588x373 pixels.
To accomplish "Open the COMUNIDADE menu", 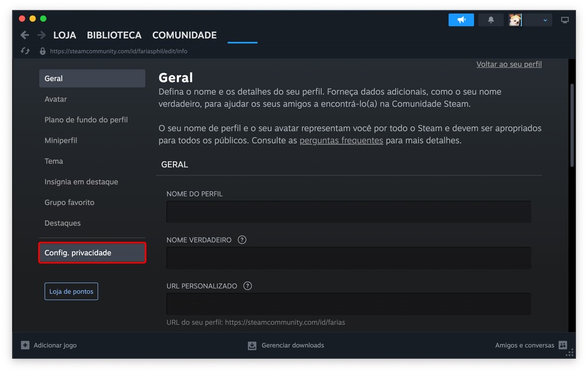I will (184, 35).
